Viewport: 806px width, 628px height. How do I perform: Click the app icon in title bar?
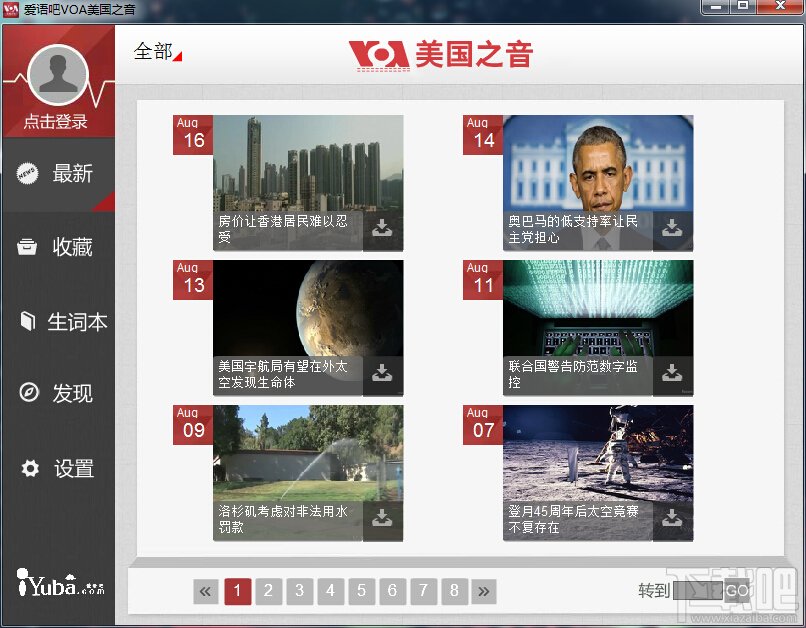(10, 9)
